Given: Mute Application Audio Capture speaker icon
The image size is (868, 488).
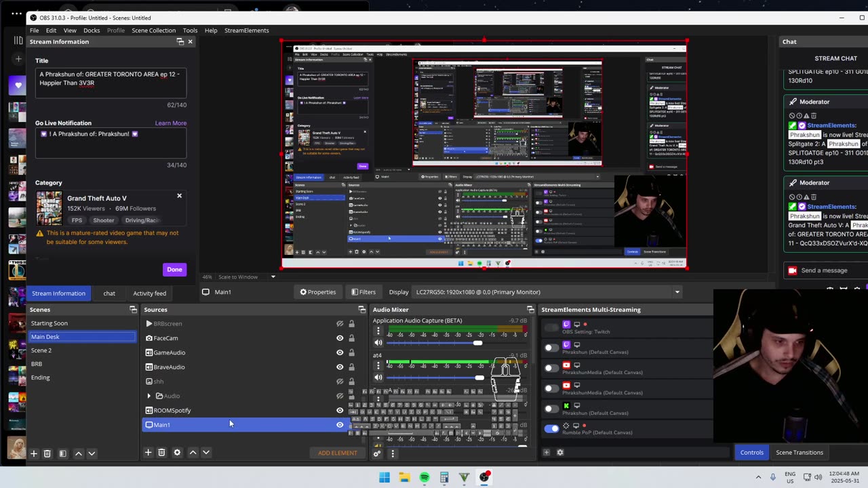Looking at the screenshot, I should (x=378, y=343).
